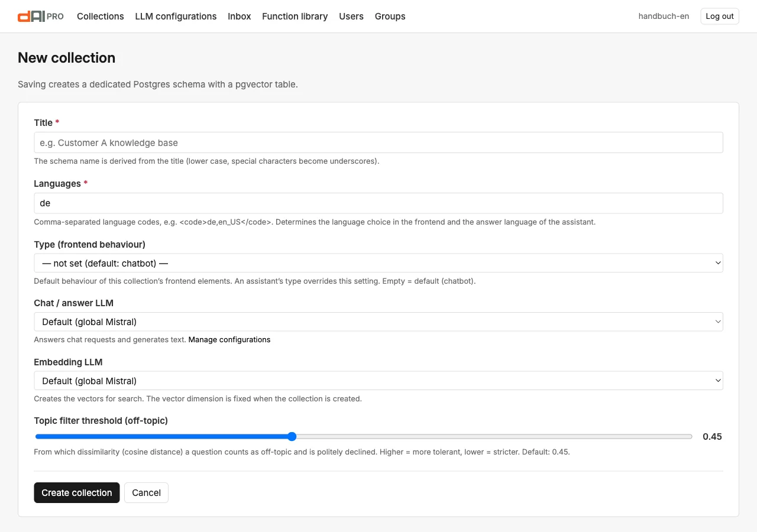
Task: Click into the Languages field
Action: pyautogui.click(x=378, y=203)
